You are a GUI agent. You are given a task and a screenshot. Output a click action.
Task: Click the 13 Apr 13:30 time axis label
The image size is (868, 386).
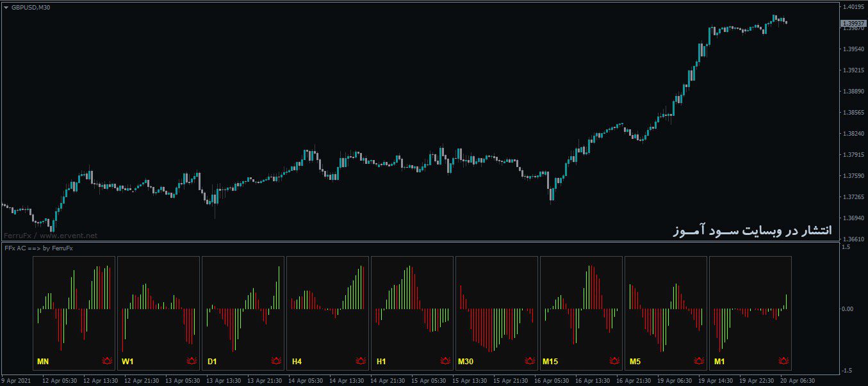224,380
